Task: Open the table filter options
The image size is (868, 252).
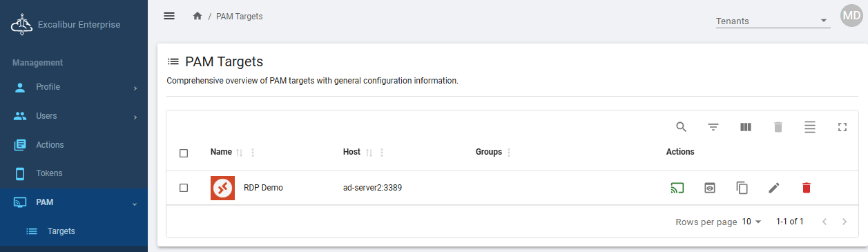Action: click(713, 127)
